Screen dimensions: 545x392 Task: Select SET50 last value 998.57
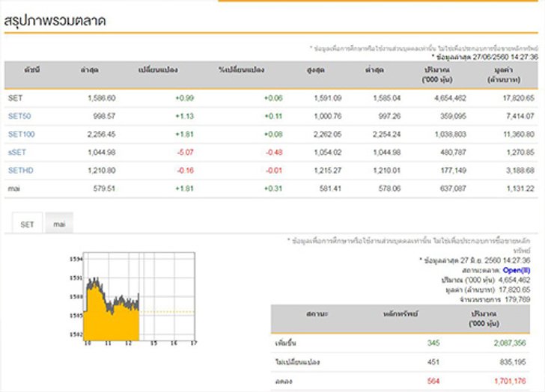point(104,116)
